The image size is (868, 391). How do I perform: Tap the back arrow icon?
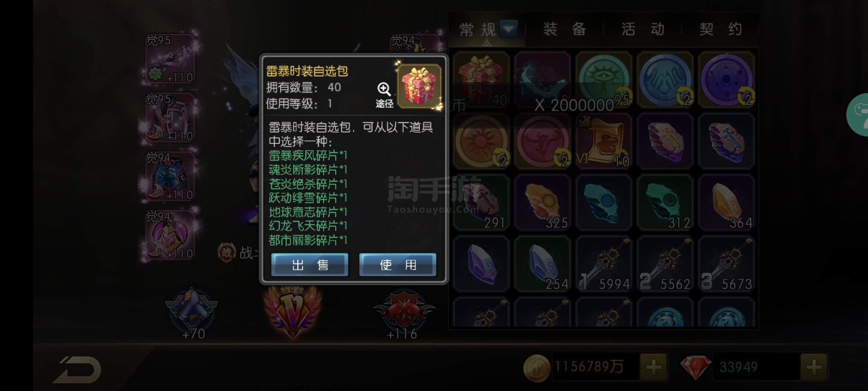pyautogui.click(x=77, y=370)
